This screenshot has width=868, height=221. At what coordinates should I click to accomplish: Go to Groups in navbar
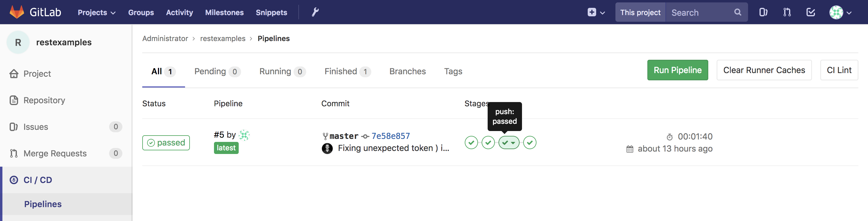click(x=141, y=12)
